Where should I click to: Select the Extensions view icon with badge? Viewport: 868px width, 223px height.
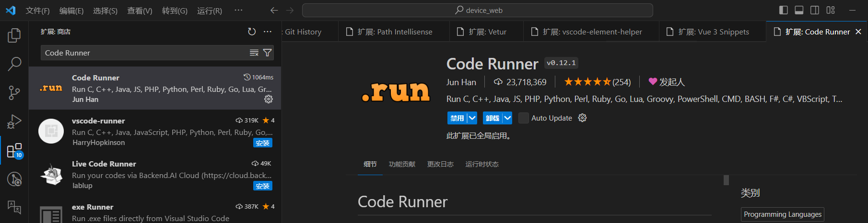pos(14,151)
